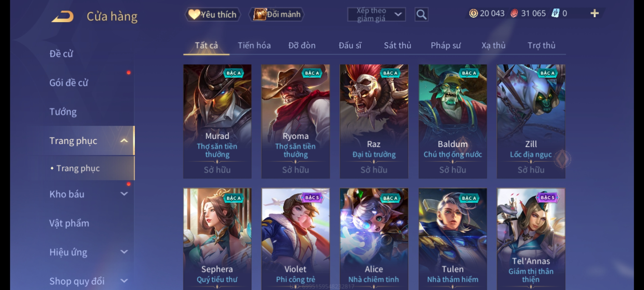644x290 pixels.
Task: Select the Tiến hóa tab
Action: [x=254, y=45]
